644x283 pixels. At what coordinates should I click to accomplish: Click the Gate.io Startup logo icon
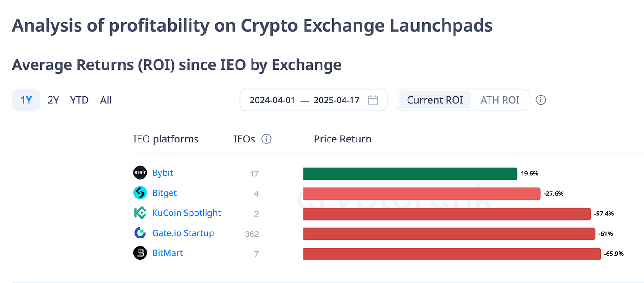(140, 233)
